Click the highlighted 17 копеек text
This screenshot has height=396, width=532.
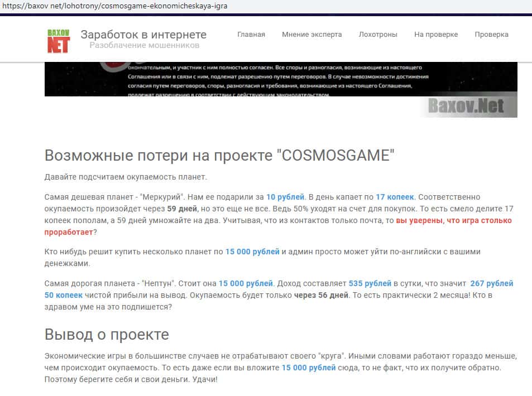[x=395, y=197]
